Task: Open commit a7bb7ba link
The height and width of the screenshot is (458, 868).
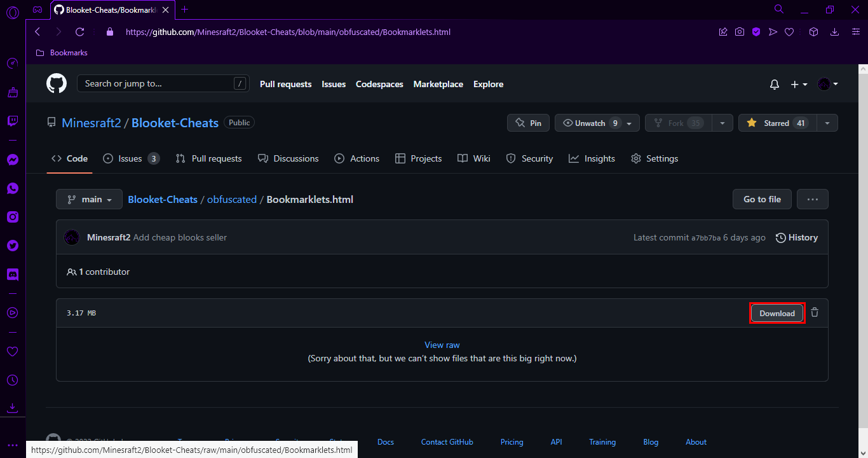Action: click(706, 238)
